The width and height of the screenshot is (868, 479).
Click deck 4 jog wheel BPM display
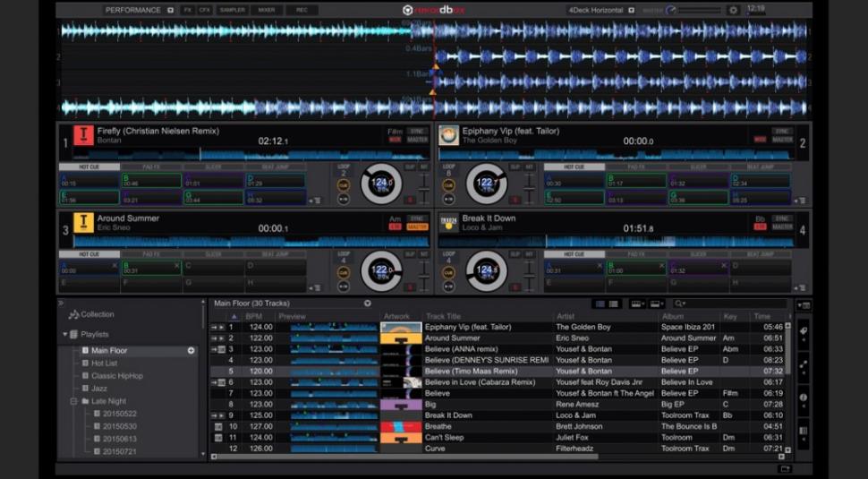point(487,269)
